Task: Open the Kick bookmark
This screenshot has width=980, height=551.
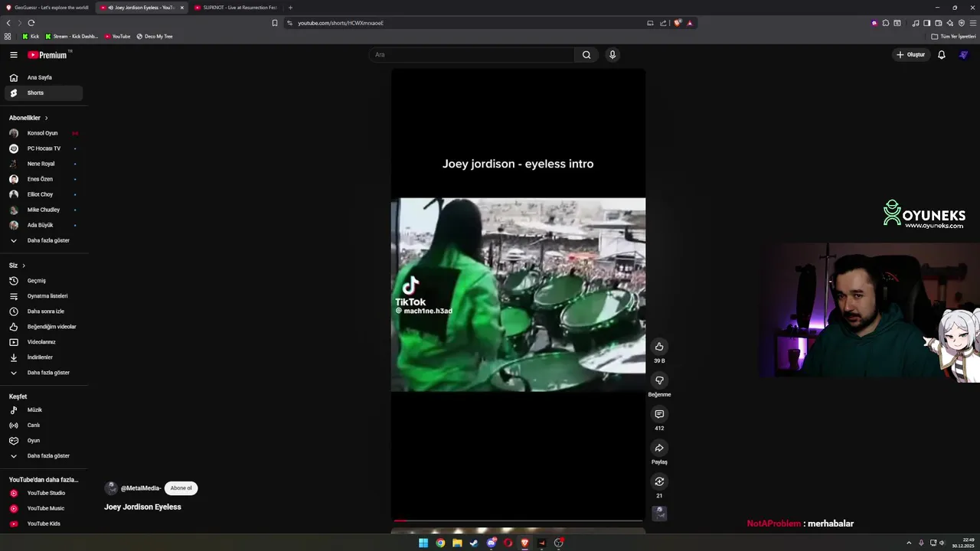Action: 31,37
